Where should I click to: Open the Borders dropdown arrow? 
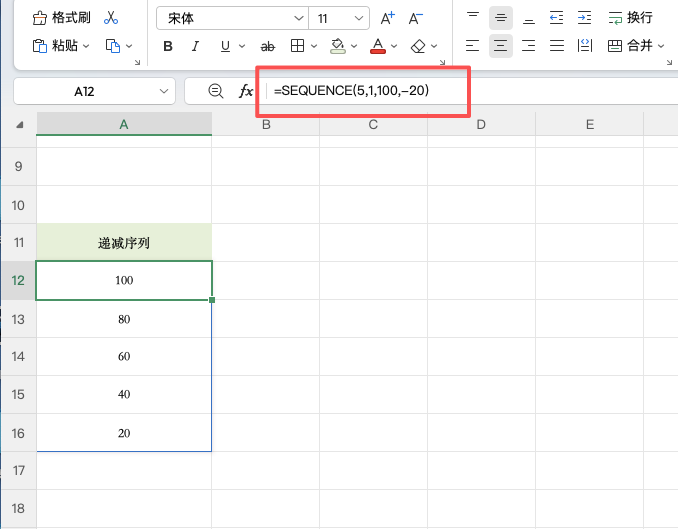pyautogui.click(x=314, y=46)
